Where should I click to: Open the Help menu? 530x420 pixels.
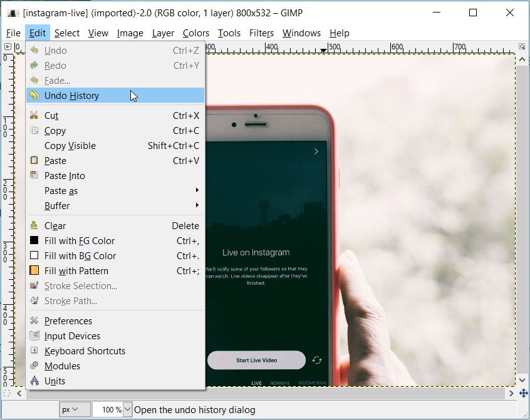click(340, 33)
